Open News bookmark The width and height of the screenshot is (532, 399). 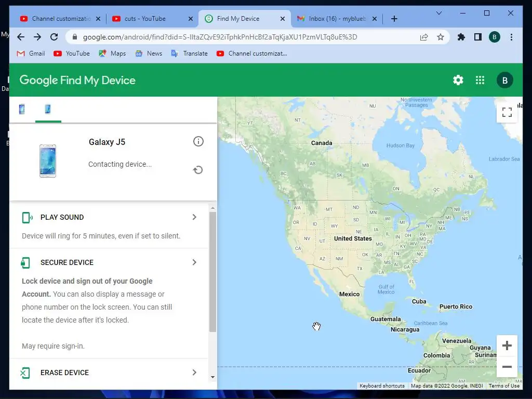[x=149, y=54]
